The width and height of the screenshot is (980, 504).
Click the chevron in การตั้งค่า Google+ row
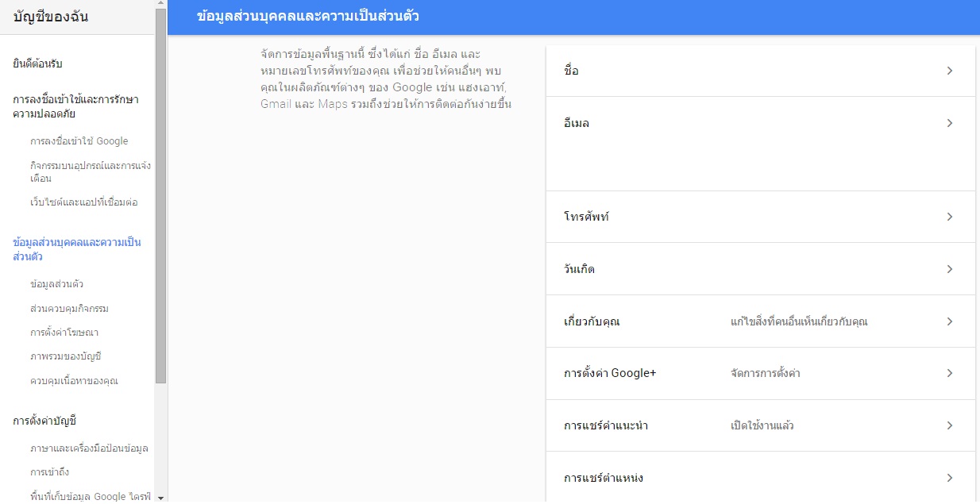point(949,373)
